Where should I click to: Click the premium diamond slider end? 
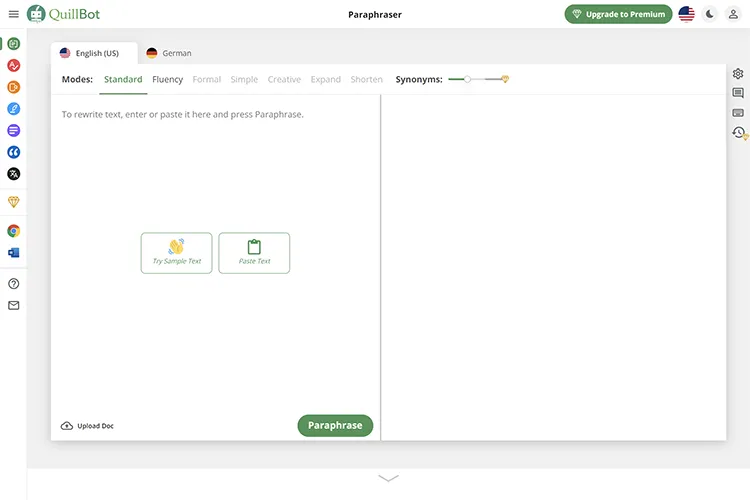point(505,79)
